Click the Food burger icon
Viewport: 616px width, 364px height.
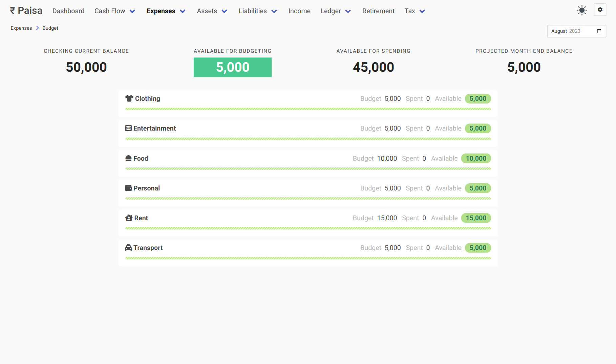128,158
